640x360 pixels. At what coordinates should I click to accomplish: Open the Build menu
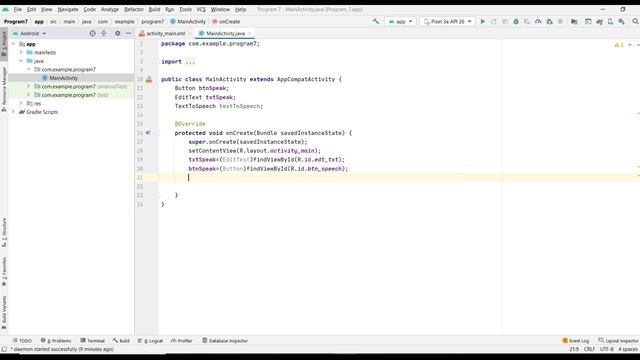click(x=154, y=9)
